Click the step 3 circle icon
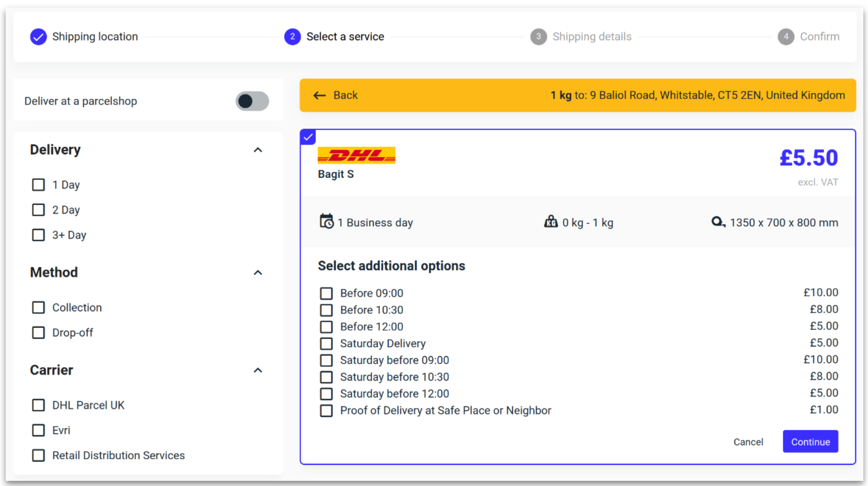868x486 pixels. 539,37
